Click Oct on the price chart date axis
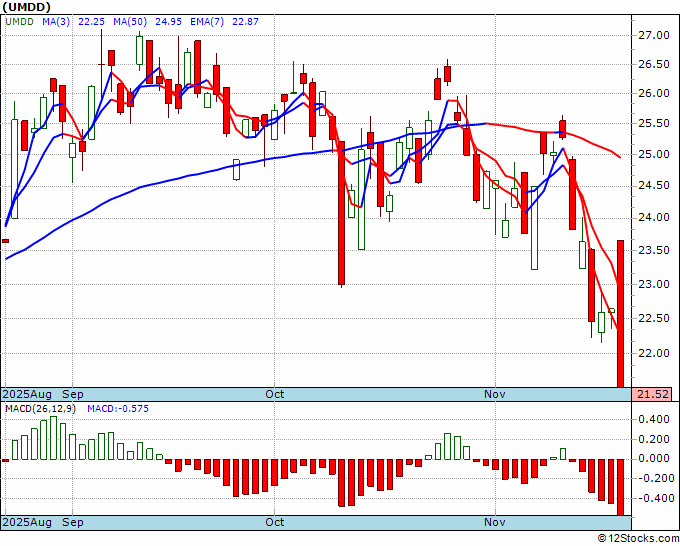 275,394
